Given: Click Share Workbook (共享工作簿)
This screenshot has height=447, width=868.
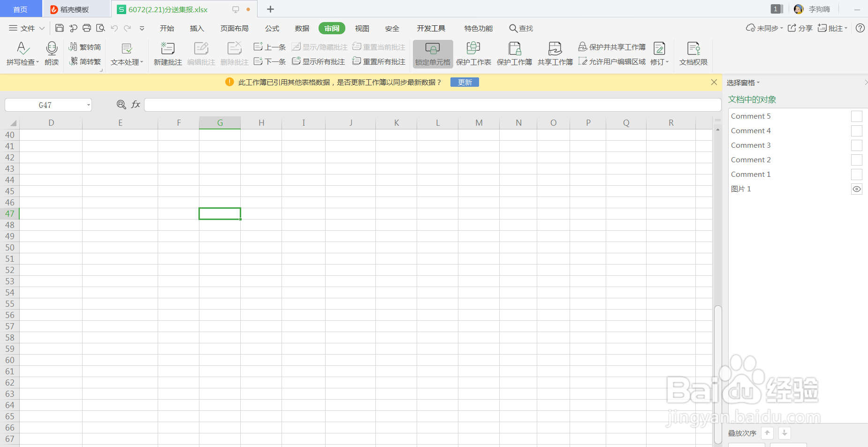Looking at the screenshot, I should pos(555,53).
